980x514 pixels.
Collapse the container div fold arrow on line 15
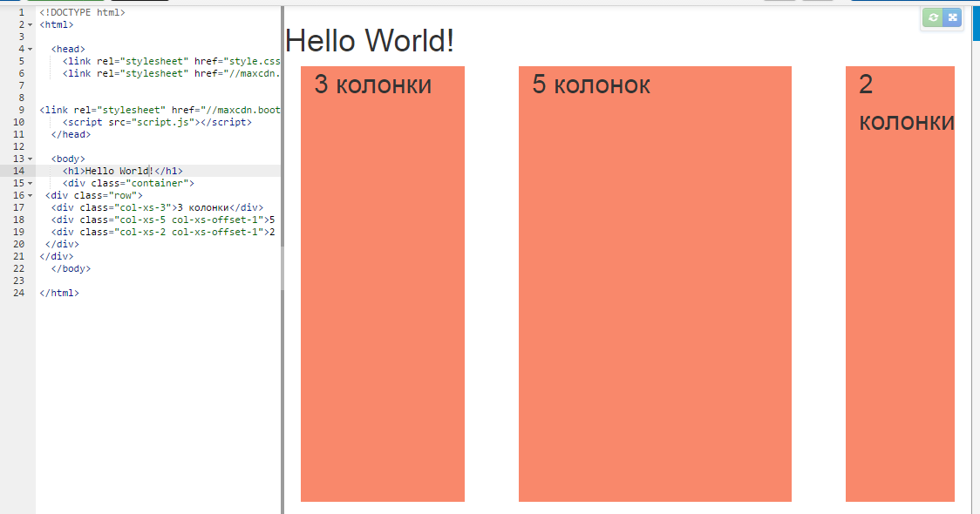click(29, 183)
